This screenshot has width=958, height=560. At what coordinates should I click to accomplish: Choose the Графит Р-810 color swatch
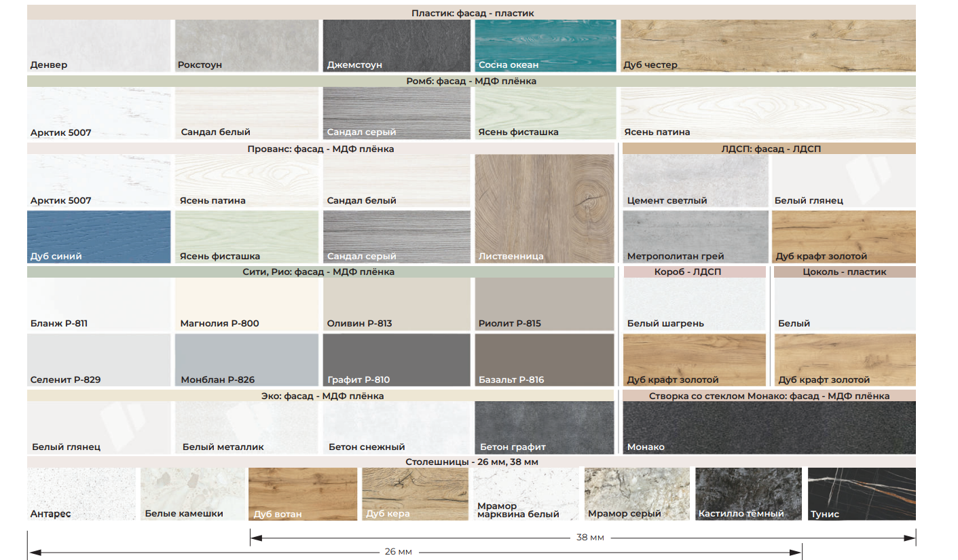pyautogui.click(x=397, y=360)
